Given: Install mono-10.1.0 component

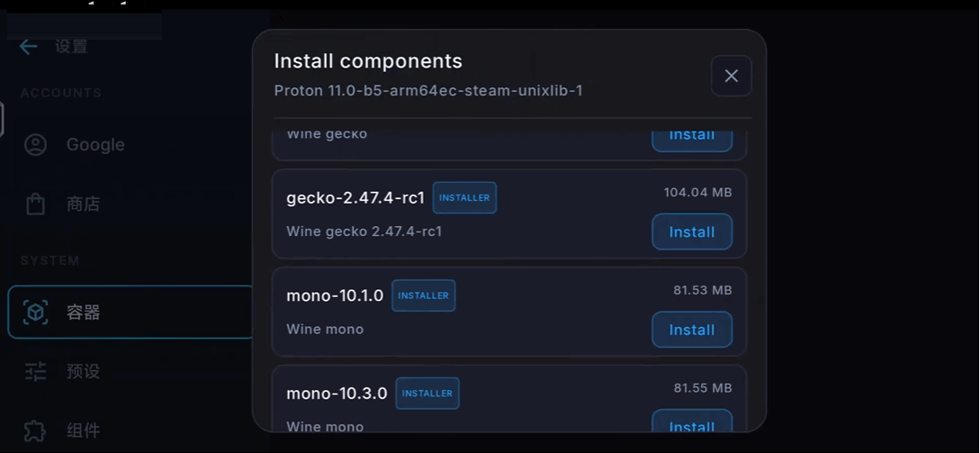Looking at the screenshot, I should [x=692, y=330].
